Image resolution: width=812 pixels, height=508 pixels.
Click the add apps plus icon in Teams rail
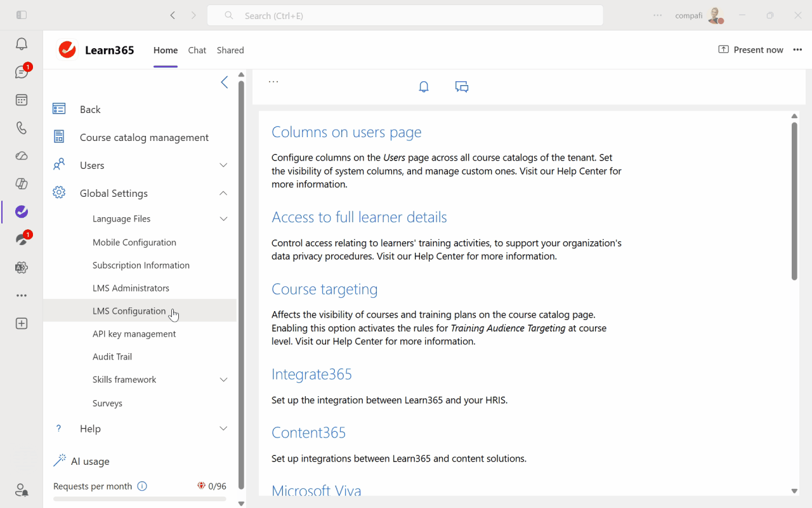(x=21, y=323)
